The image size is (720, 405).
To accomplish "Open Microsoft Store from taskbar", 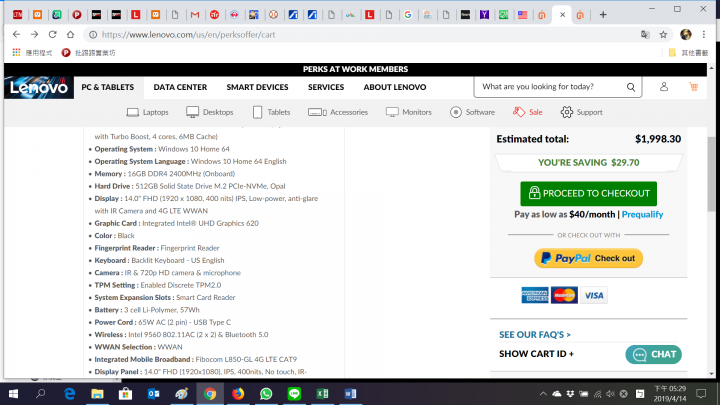I will coord(125,394).
